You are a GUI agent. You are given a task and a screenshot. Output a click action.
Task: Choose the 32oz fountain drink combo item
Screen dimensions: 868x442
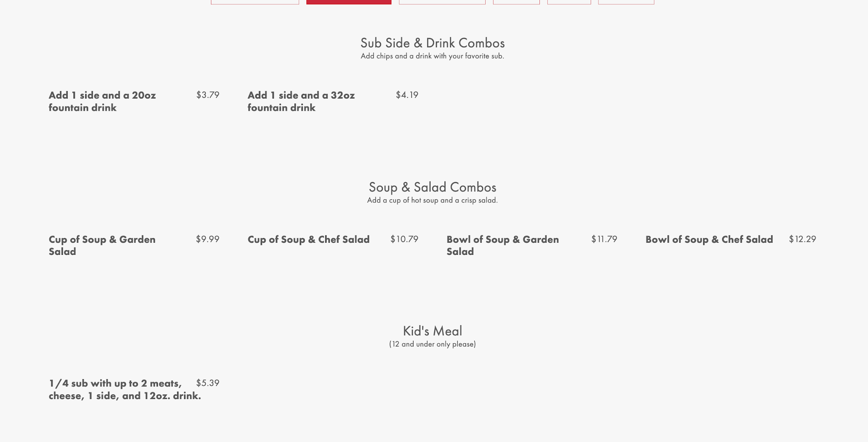pyautogui.click(x=301, y=101)
